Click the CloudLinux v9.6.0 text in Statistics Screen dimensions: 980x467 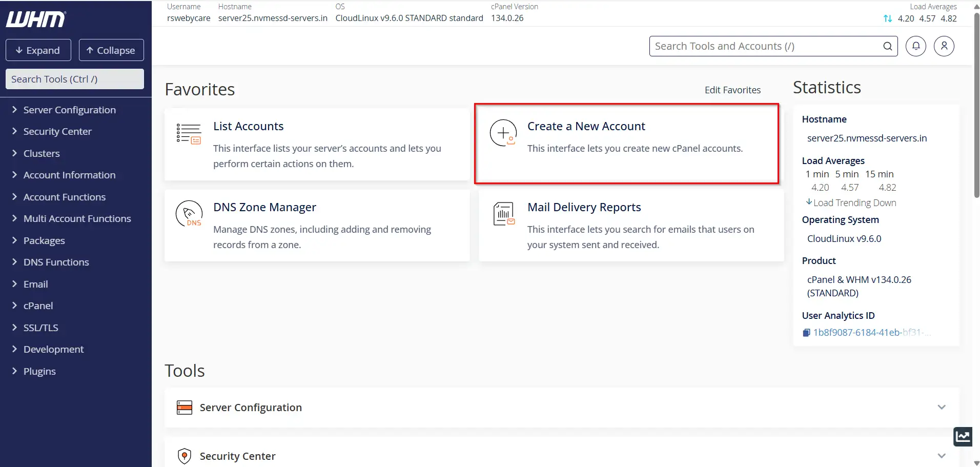(844, 239)
